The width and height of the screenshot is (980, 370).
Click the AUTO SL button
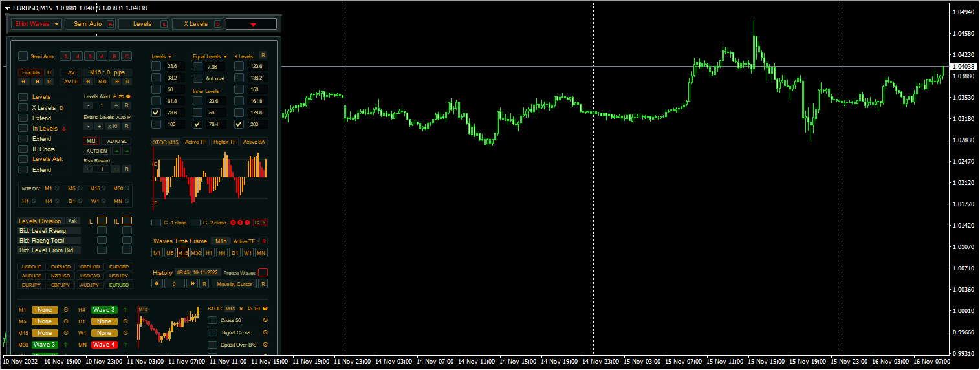116,141
